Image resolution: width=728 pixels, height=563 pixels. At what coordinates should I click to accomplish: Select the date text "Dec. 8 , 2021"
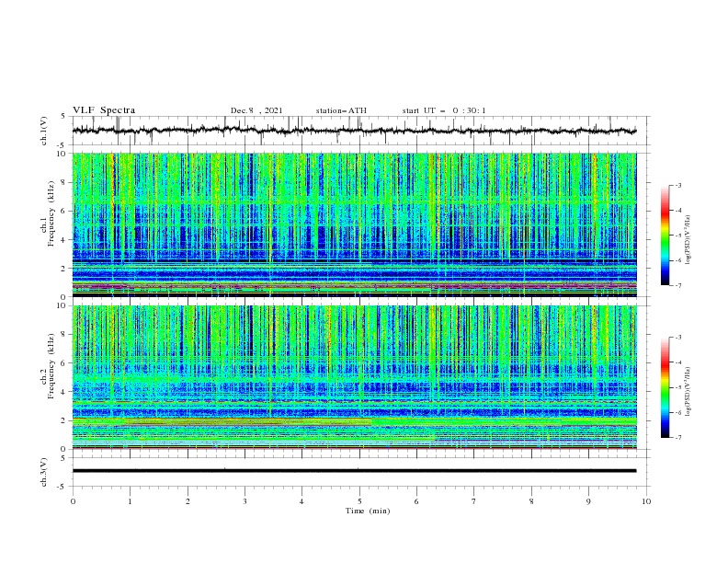click(256, 110)
